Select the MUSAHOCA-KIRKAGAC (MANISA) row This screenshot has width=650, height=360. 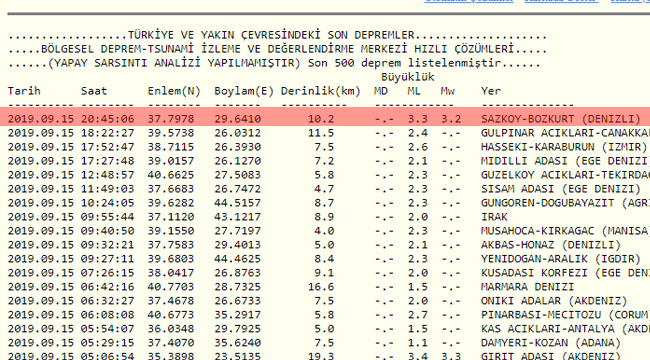[325, 231]
